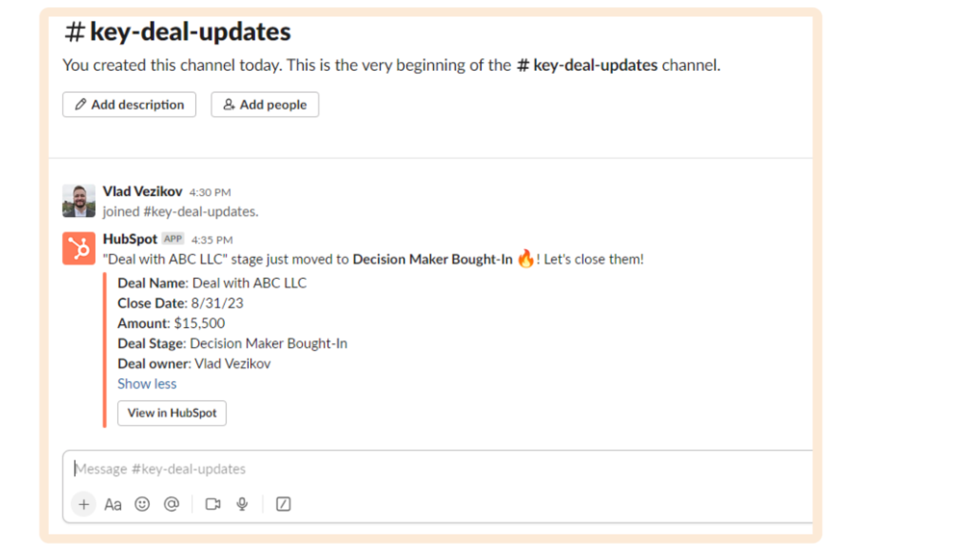Open the HubSpot app sender name
Viewport: 980px width, 551px height.
tap(130, 239)
